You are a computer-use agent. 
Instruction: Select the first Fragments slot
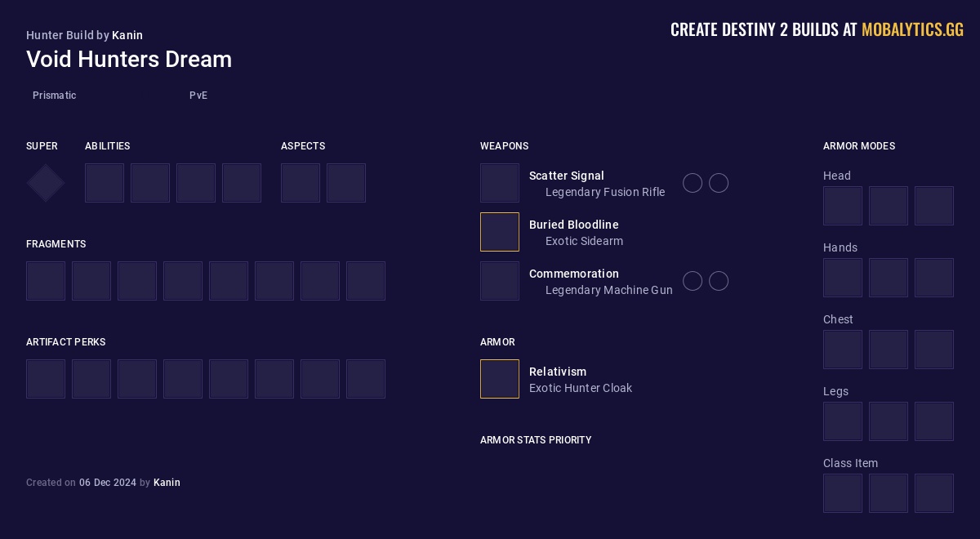[x=46, y=281]
